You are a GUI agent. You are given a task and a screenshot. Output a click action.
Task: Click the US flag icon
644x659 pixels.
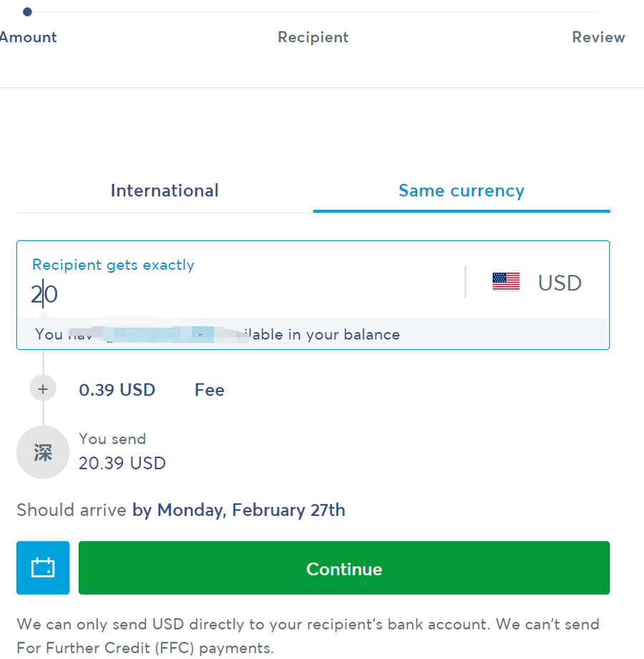[x=506, y=282]
